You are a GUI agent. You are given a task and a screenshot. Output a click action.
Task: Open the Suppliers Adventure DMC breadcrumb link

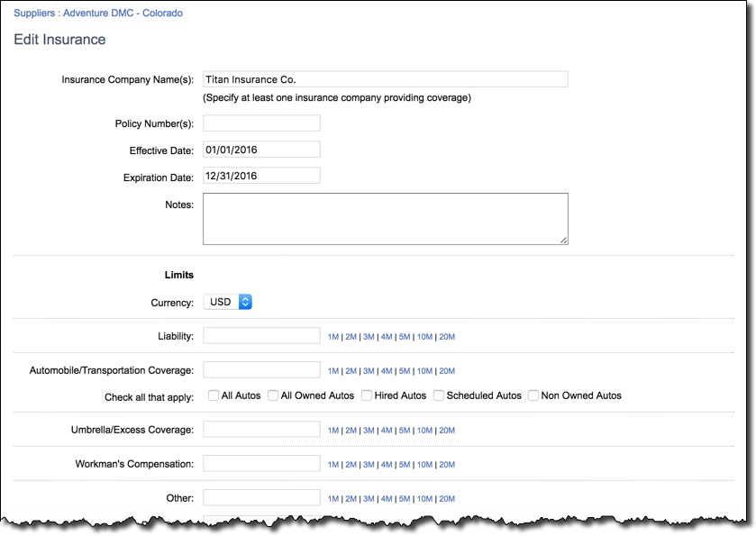point(99,13)
